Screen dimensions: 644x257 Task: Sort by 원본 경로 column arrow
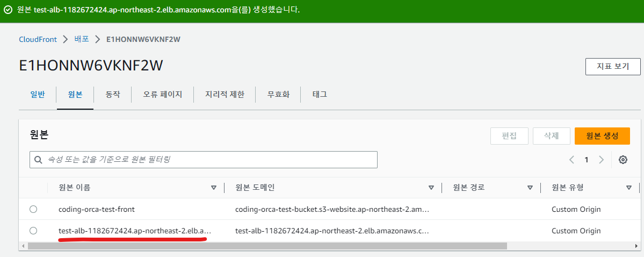pyautogui.click(x=530, y=188)
